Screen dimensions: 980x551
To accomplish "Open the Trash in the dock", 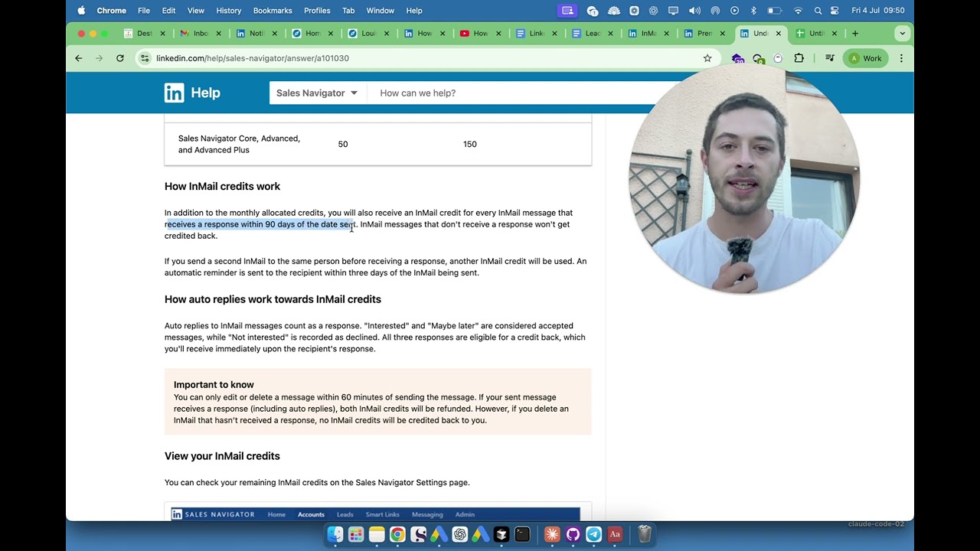I will pyautogui.click(x=644, y=534).
